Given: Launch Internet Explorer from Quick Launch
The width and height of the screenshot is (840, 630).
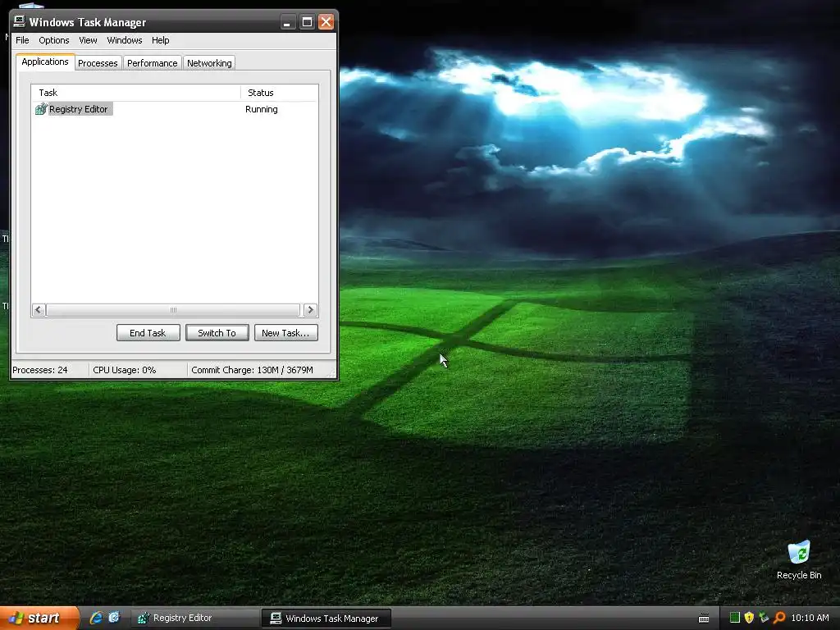Looking at the screenshot, I should tap(96, 618).
